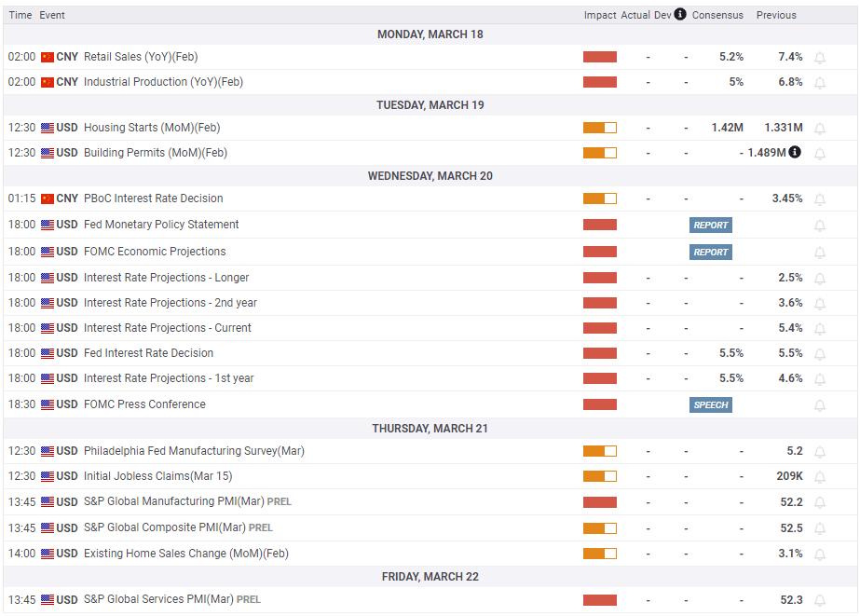Viewport: 860px width, 616px height.
Task: Click bell icon for S&P Global Services PMI
Action: [820, 601]
